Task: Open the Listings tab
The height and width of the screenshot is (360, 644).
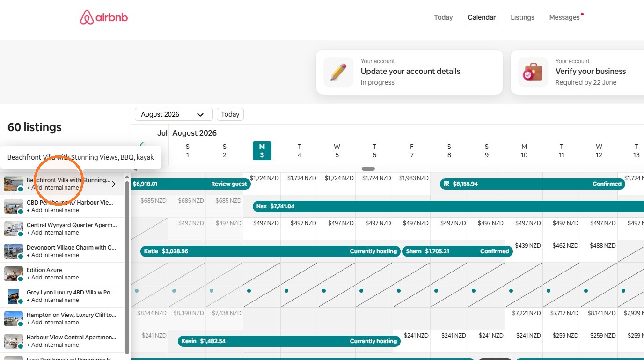Action: [522, 17]
